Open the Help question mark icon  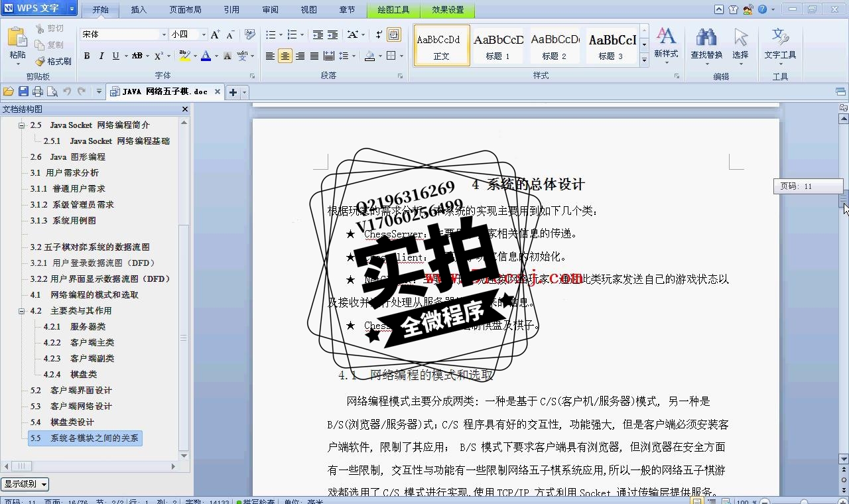tap(762, 9)
